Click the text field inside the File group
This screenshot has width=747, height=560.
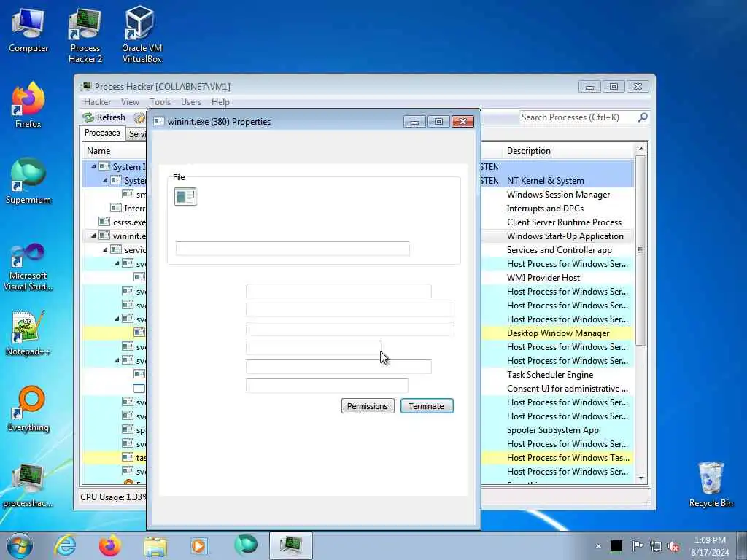[293, 249]
